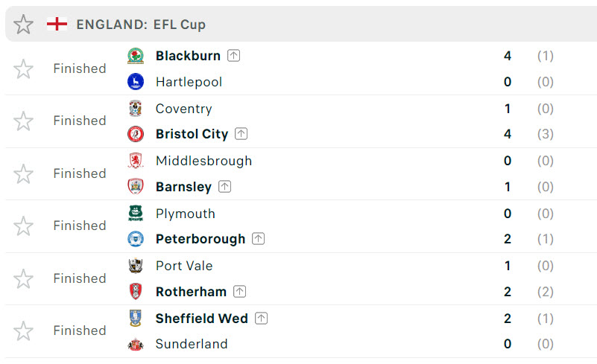
Task: Star the Blackburn vs Hartlepool match
Action: (23, 68)
